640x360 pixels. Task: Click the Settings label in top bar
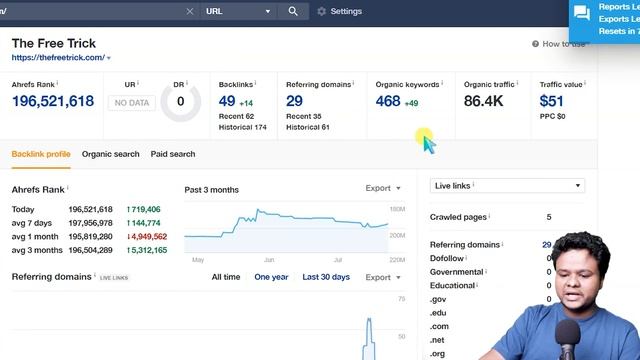[346, 11]
